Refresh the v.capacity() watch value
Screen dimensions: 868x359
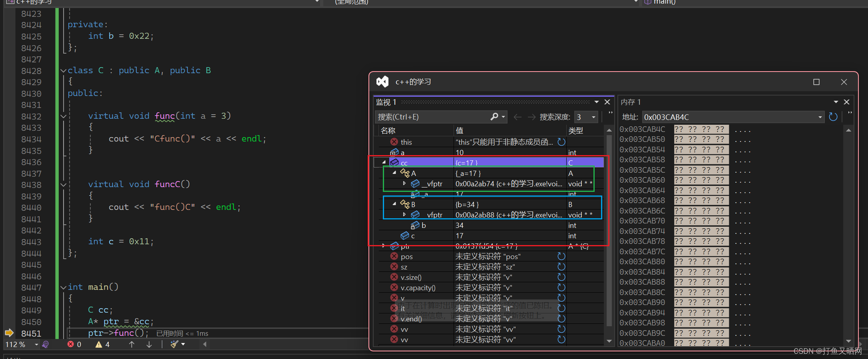(561, 287)
